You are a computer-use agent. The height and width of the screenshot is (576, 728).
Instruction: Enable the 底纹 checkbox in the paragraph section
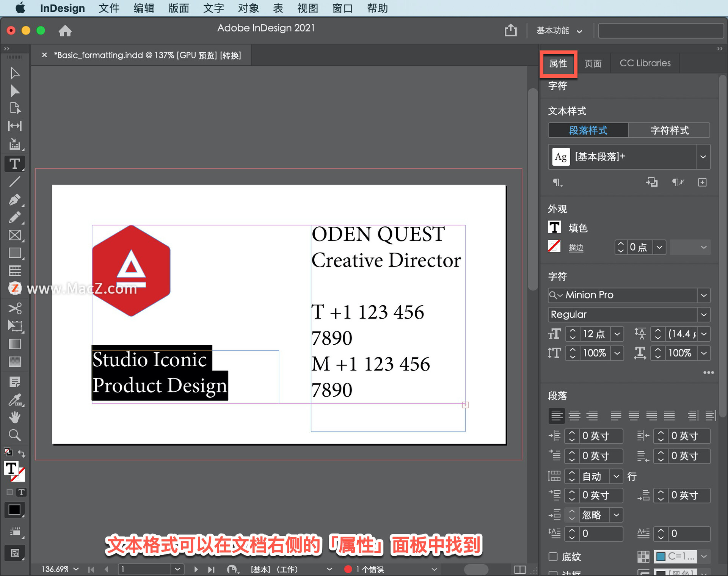553,557
